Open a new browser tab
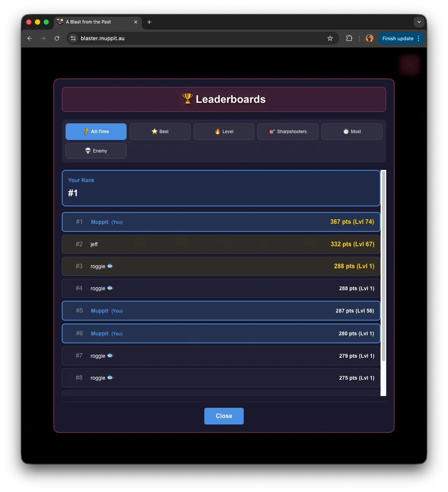Screen dimensions: 448x492 pyautogui.click(x=149, y=22)
